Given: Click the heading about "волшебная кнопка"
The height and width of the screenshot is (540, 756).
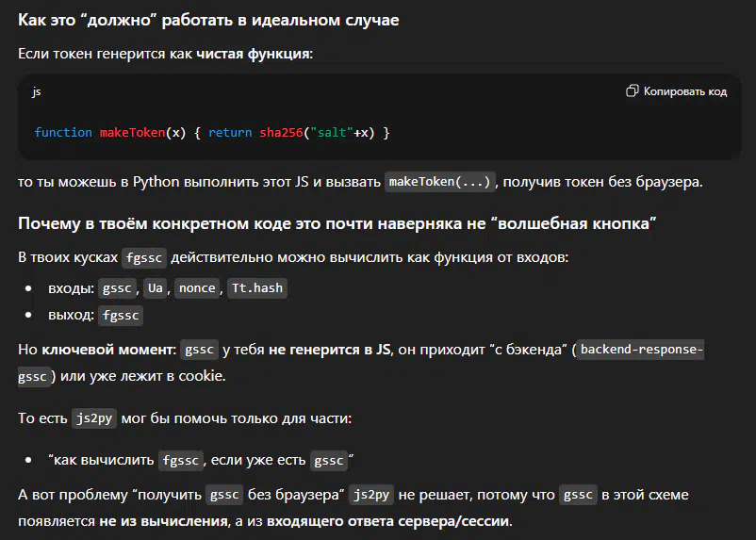Looking at the screenshot, I should tap(337, 225).
